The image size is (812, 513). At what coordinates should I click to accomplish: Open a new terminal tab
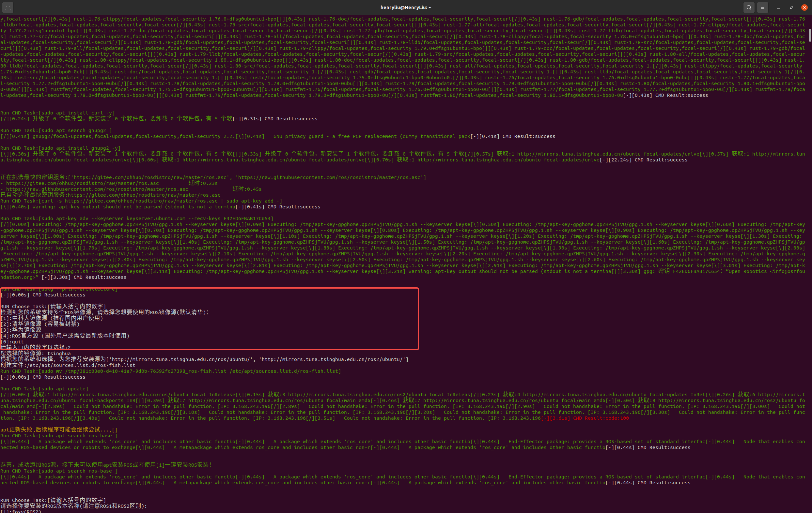[8, 7]
